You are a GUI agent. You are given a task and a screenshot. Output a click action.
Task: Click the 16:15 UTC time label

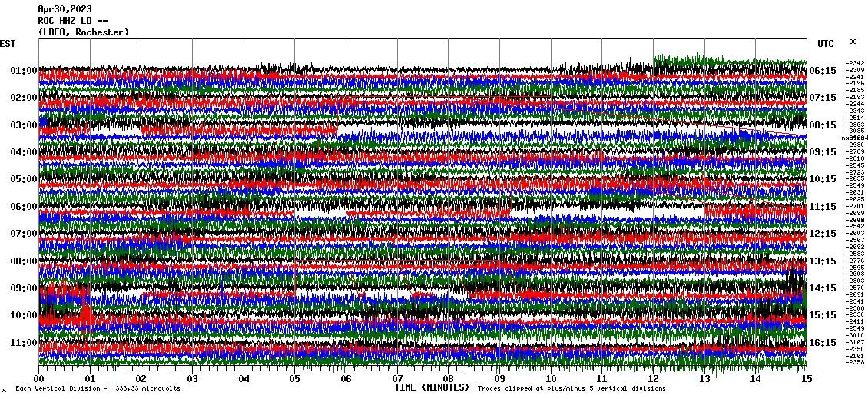(x=823, y=342)
